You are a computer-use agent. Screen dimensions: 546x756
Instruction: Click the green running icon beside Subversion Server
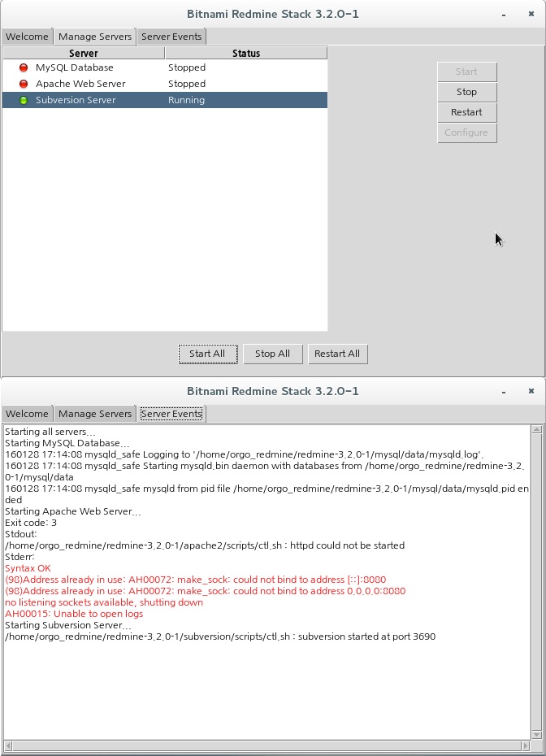click(x=24, y=100)
